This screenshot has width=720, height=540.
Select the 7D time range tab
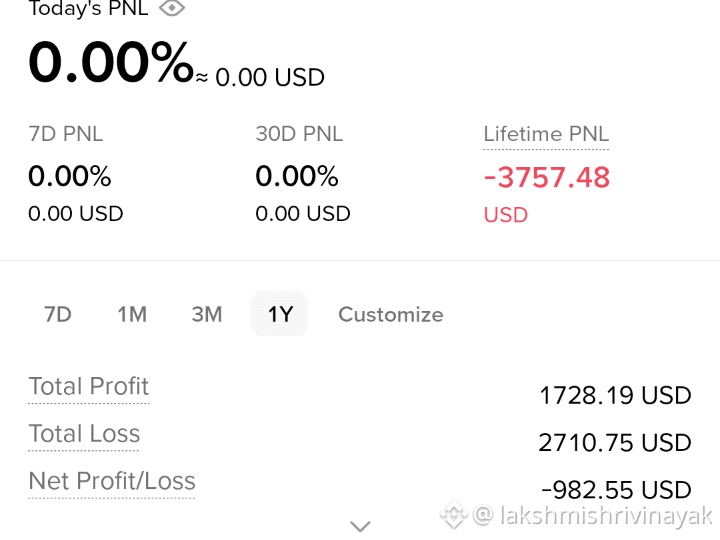pyautogui.click(x=58, y=315)
